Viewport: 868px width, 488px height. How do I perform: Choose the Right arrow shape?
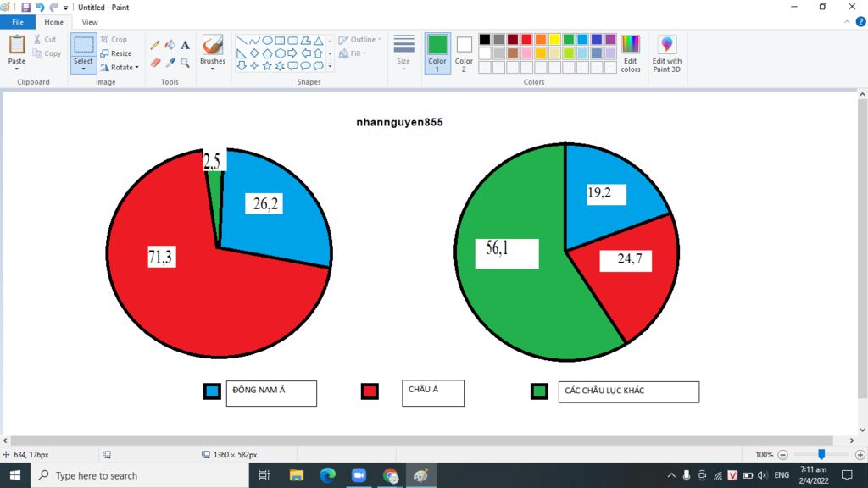[292, 53]
